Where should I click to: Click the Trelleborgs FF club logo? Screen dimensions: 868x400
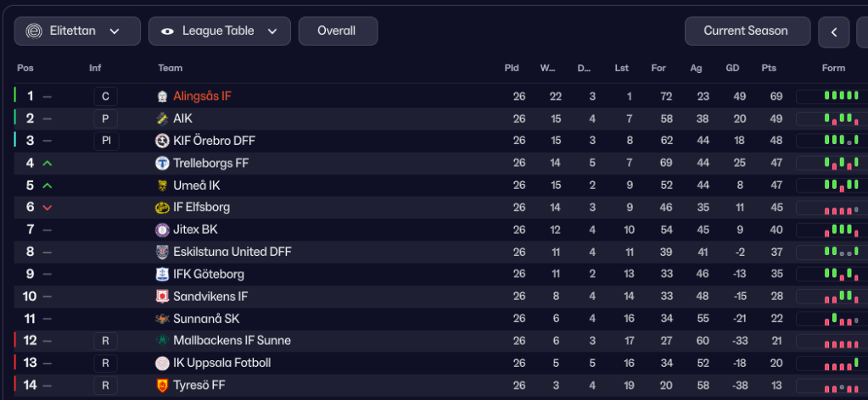[x=163, y=163]
